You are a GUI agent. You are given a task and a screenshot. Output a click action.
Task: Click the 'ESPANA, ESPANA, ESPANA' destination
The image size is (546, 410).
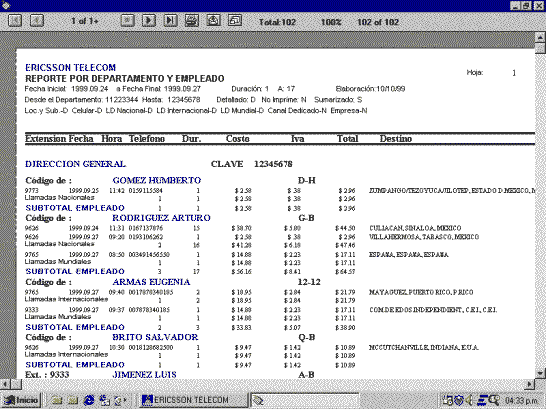(409, 255)
